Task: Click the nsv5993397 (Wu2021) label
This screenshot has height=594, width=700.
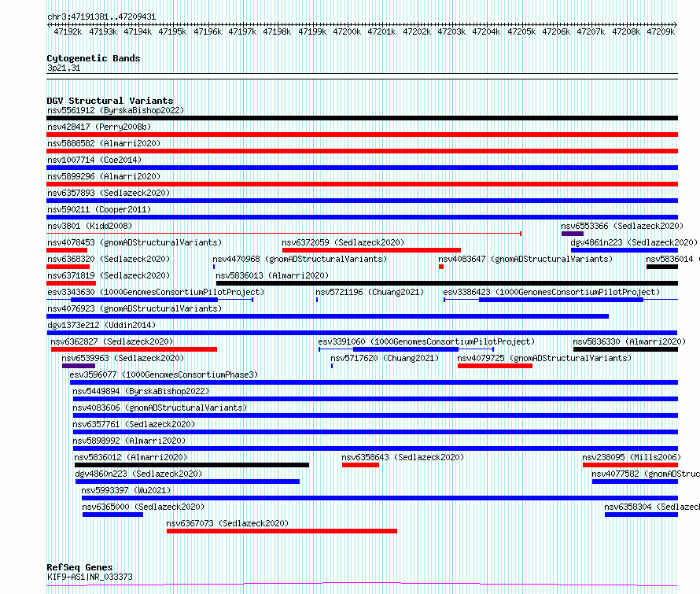Action: coord(126,490)
